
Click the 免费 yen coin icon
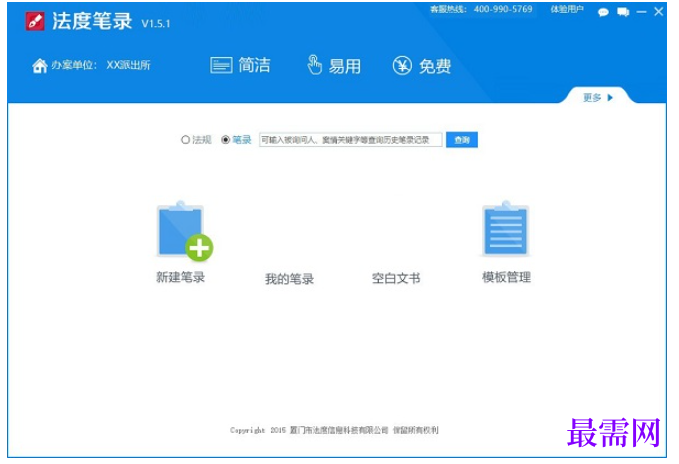[402, 65]
